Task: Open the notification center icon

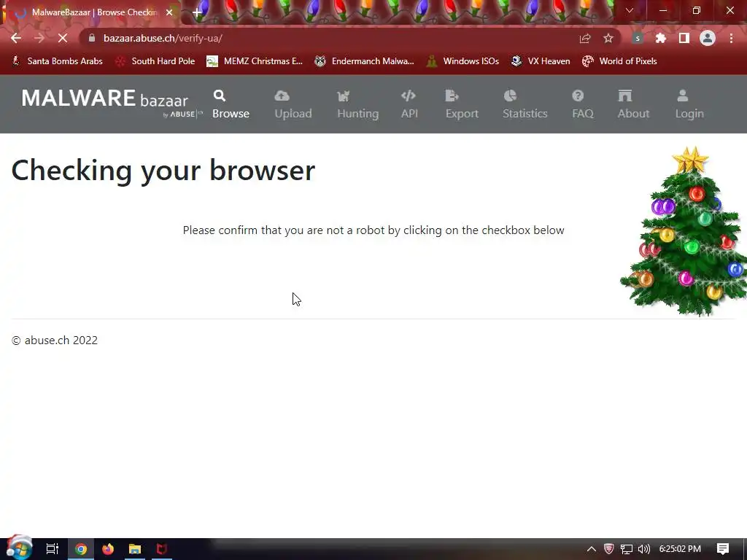Action: (x=723, y=549)
